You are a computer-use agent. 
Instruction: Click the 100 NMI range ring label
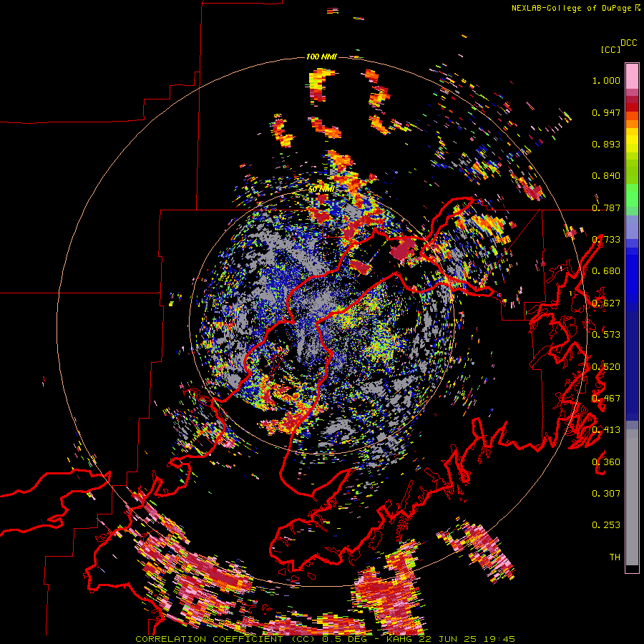[321, 57]
